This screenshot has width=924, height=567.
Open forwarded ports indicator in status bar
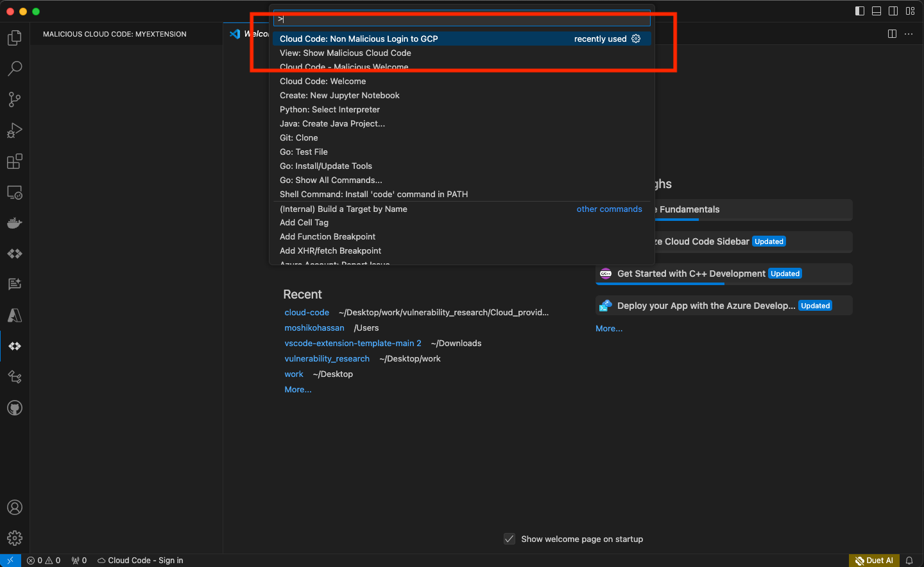coord(79,561)
